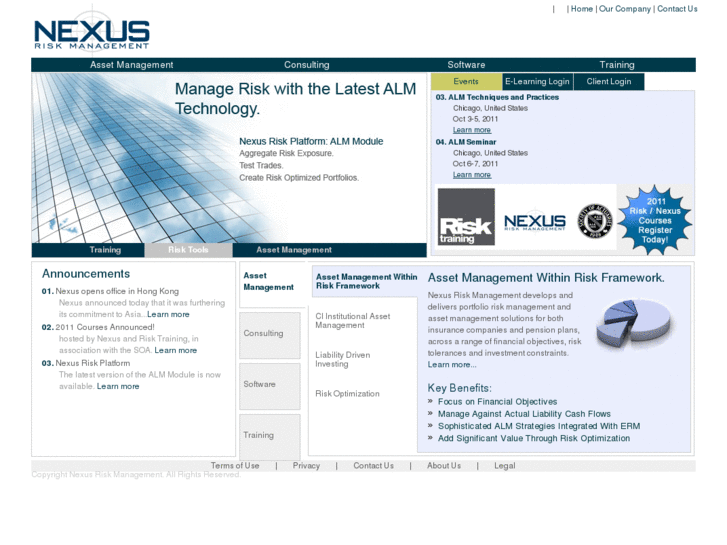Open Software in main navigation bar
The height and width of the screenshot is (545, 727).
pos(466,65)
